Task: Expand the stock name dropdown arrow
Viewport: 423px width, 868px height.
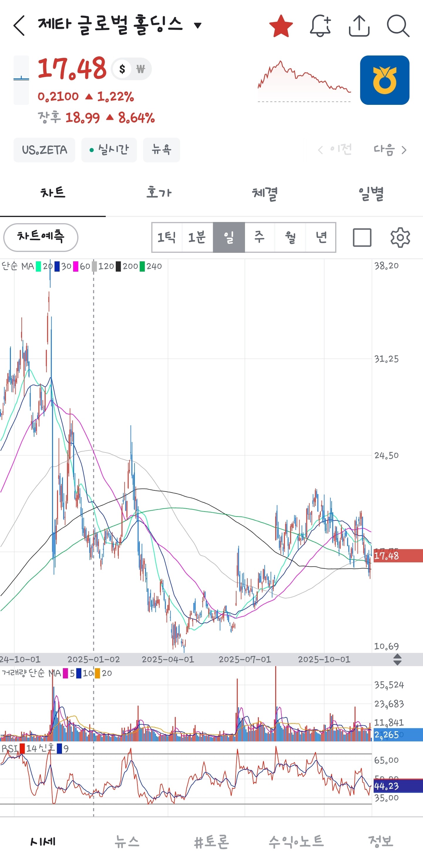Action: click(x=198, y=25)
